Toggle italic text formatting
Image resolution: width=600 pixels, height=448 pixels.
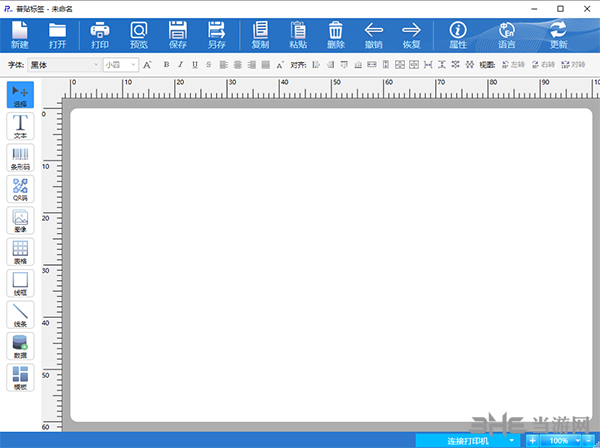pos(179,65)
